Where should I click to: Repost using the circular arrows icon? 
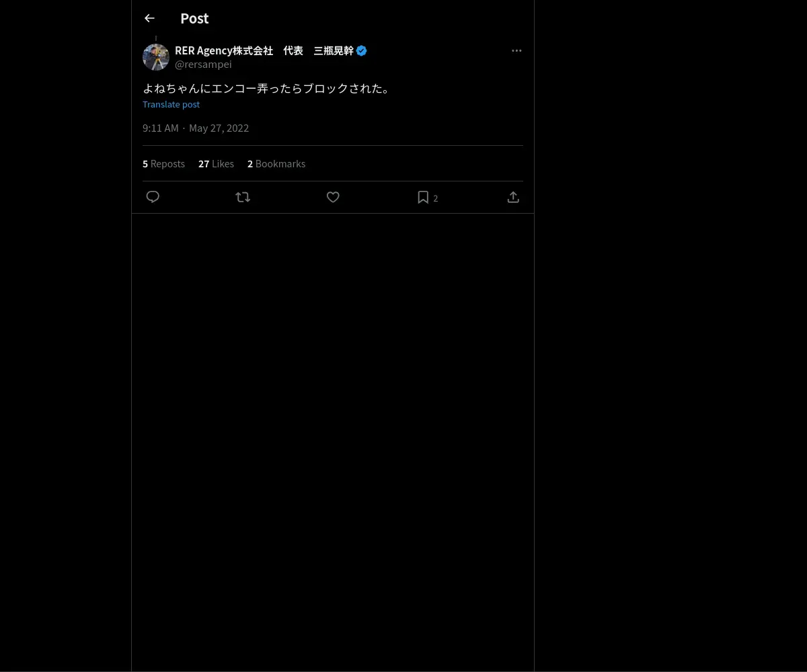(x=243, y=197)
